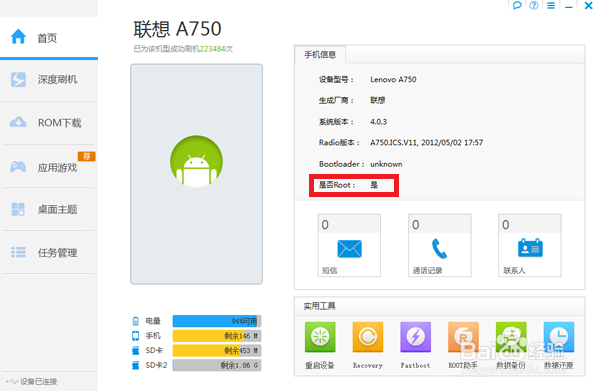Click the 实用工具 panel header
Viewport: 600px width, 391px height.
click(320, 306)
